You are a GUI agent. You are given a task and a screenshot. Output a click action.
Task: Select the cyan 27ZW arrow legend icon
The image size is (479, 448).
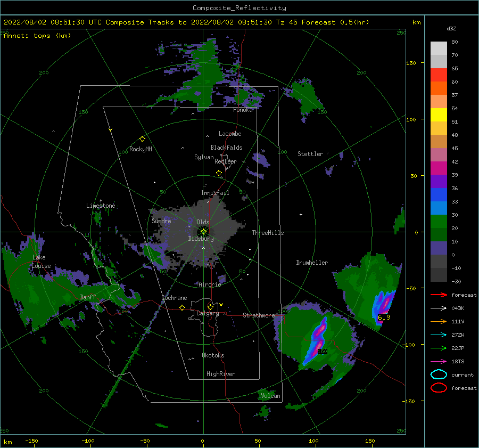(439, 335)
